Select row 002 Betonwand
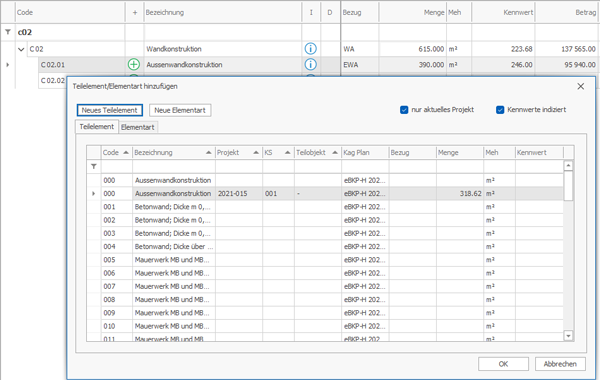The image size is (600, 380). tap(324, 220)
